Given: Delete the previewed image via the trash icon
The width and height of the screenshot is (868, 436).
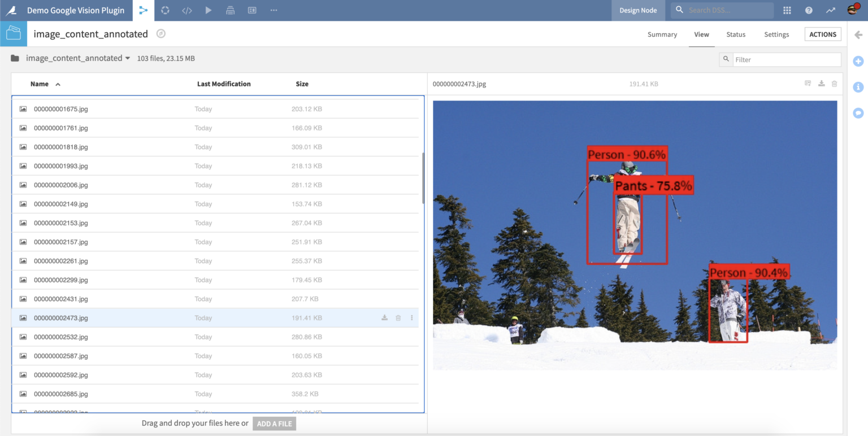Looking at the screenshot, I should (x=835, y=83).
